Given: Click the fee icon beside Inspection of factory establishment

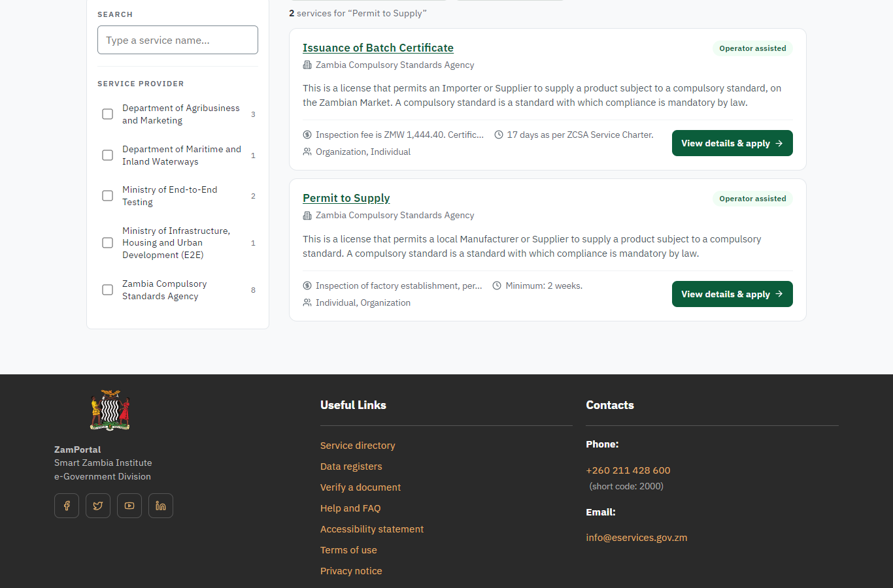Looking at the screenshot, I should [x=307, y=286].
